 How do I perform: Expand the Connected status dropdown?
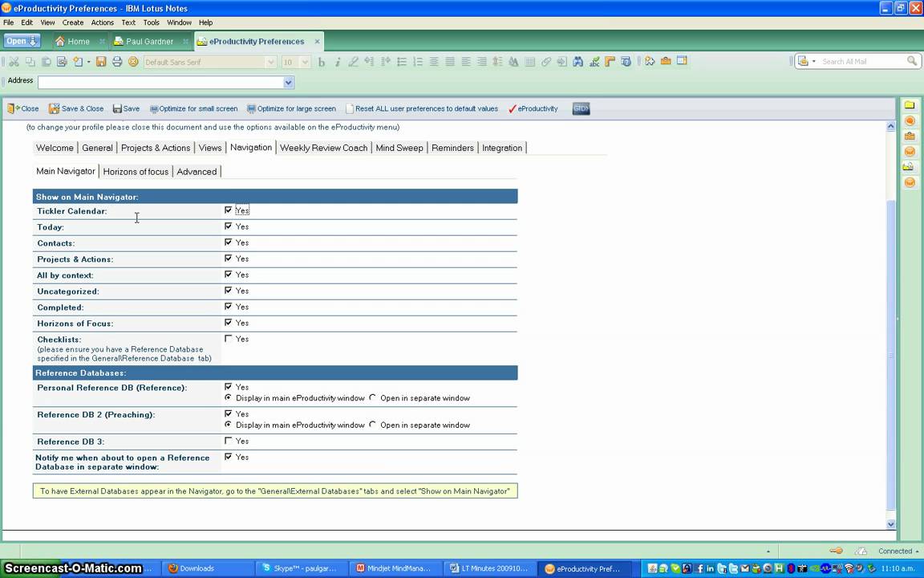point(918,552)
